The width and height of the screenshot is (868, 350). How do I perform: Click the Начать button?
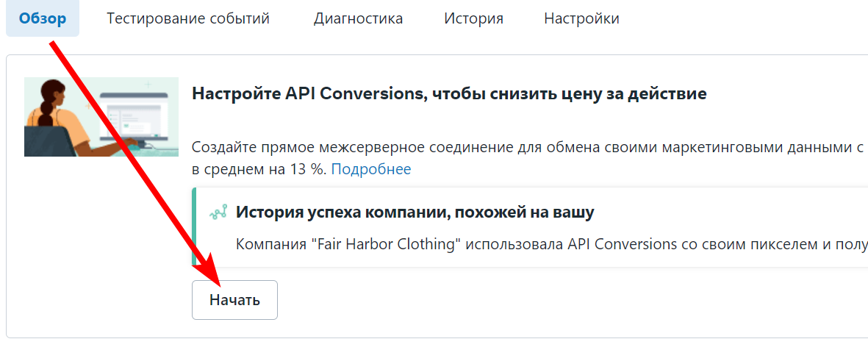pyautogui.click(x=234, y=300)
